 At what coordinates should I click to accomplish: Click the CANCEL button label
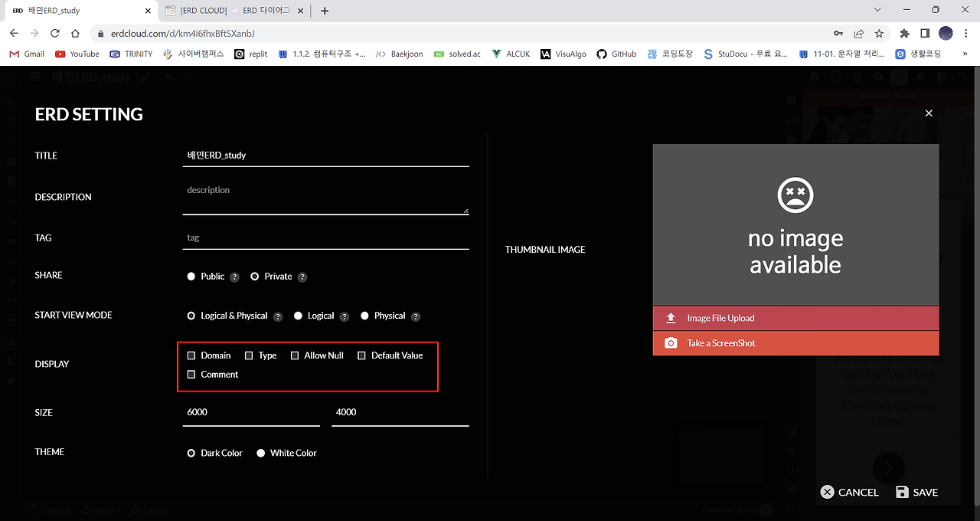click(858, 492)
